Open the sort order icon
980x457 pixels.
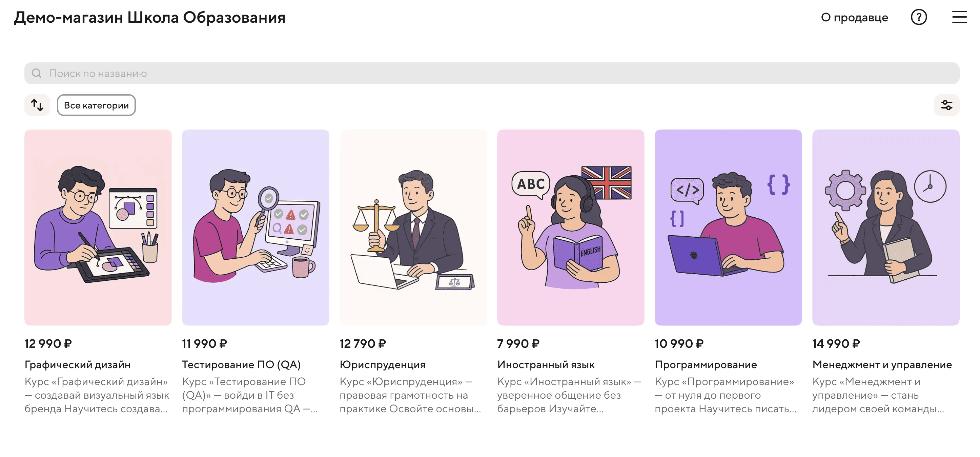37,105
